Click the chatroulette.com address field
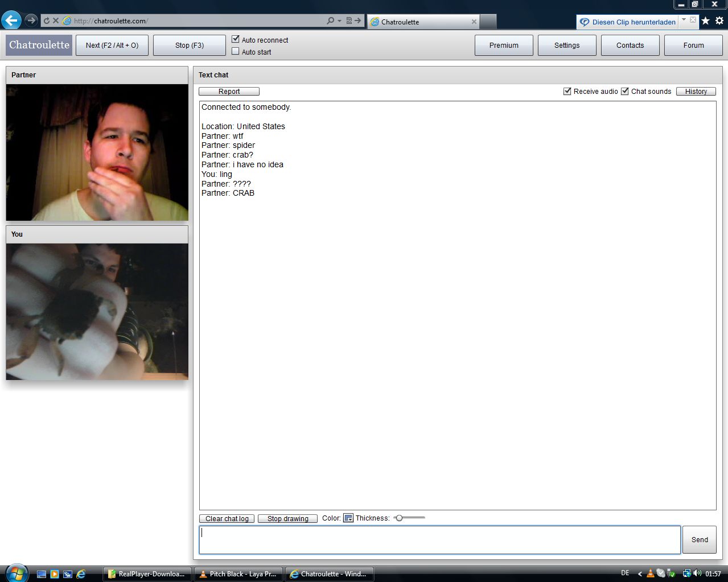The width and height of the screenshot is (728, 582). click(x=194, y=20)
